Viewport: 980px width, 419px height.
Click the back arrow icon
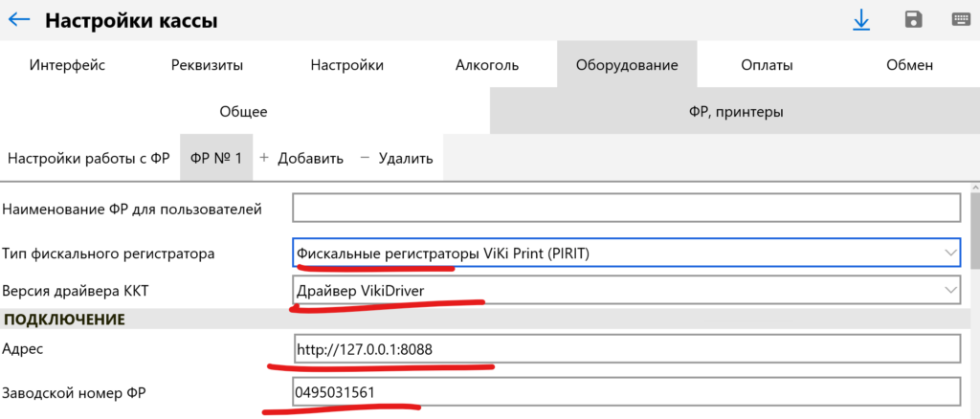pos(19,20)
